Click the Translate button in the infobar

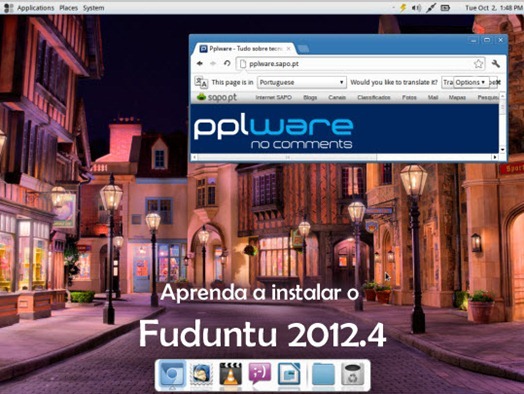pyautogui.click(x=448, y=82)
